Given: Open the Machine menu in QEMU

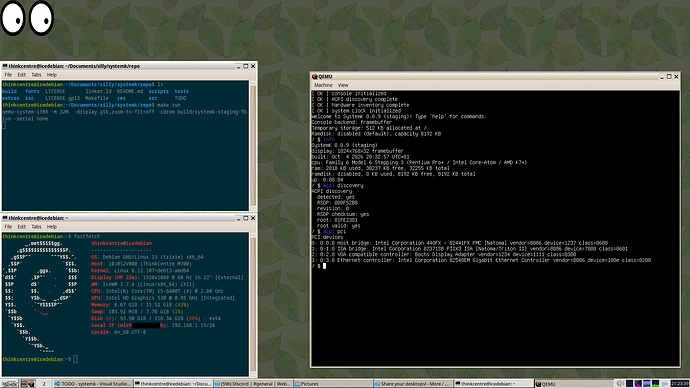Looking at the screenshot, I should (x=323, y=85).
